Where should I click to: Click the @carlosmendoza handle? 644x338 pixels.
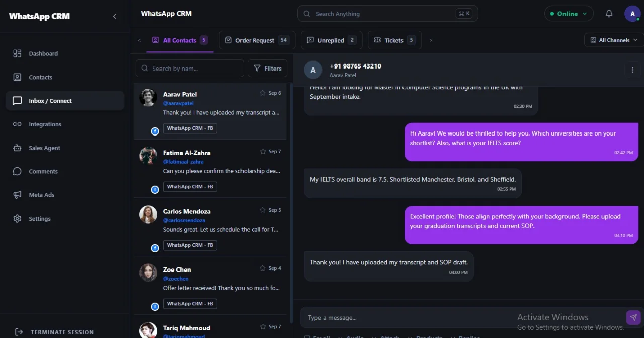(184, 220)
